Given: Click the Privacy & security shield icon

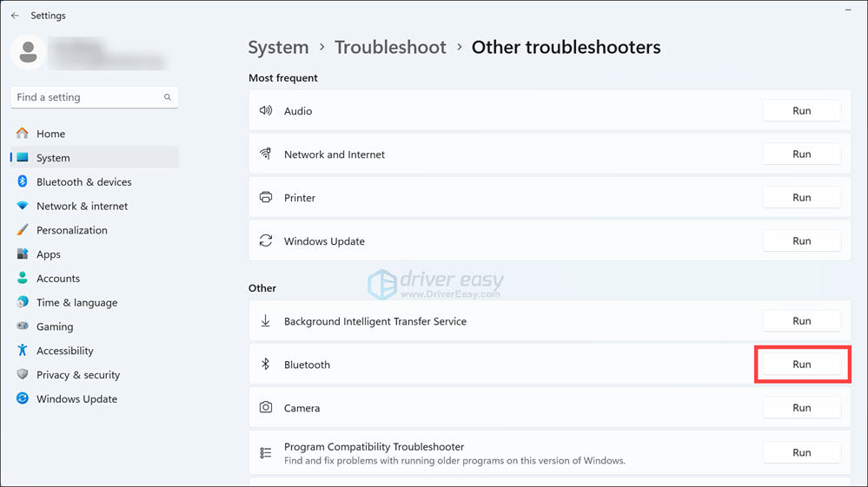Looking at the screenshot, I should (x=22, y=375).
